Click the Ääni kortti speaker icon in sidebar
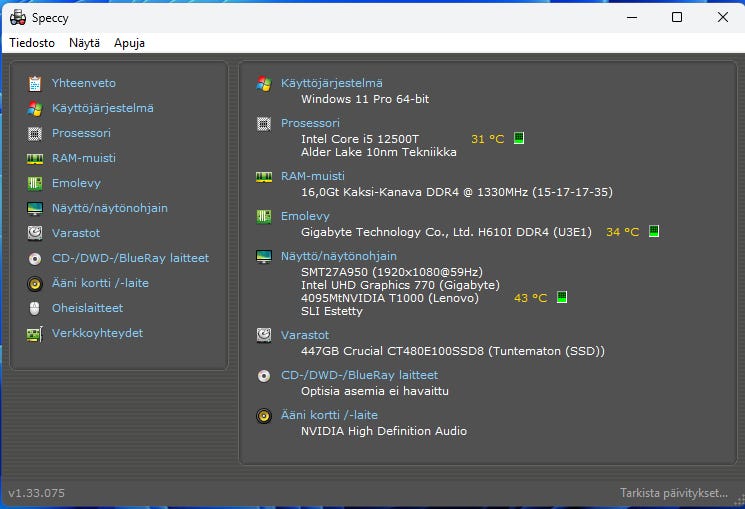The height and width of the screenshot is (509, 745). point(35,284)
